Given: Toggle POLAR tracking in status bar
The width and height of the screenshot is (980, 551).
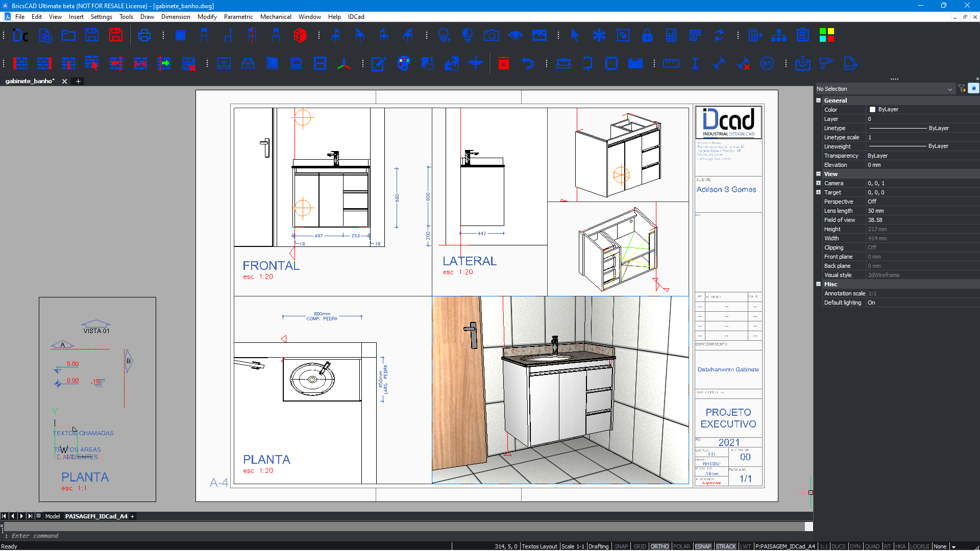Looking at the screenshot, I should pyautogui.click(x=681, y=546).
